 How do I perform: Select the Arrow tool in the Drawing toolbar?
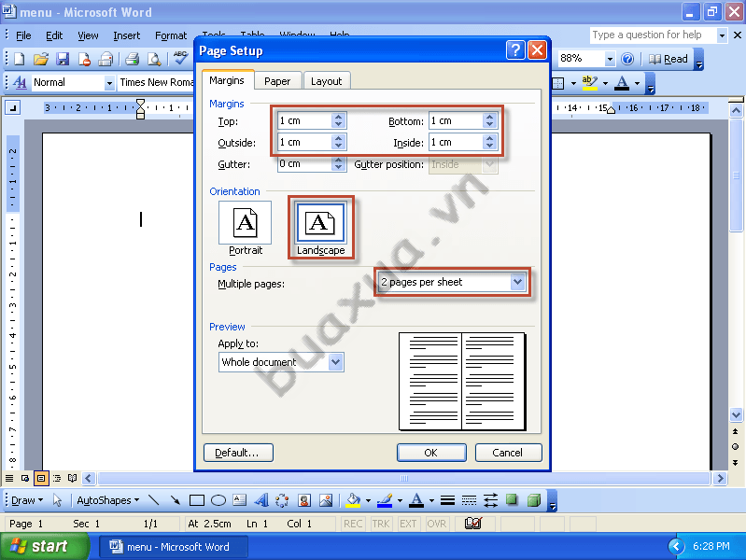point(176,500)
